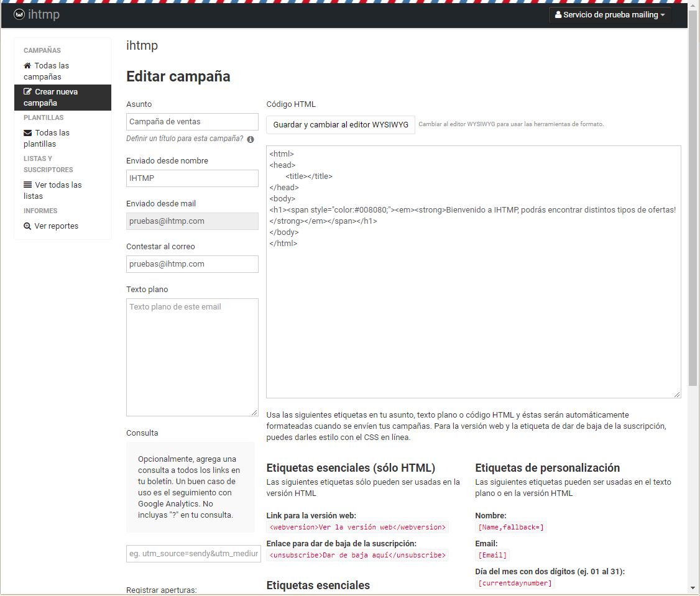Image resolution: width=700 pixels, height=596 pixels.
Task: Click inside the Código HTML editor area
Action: tap(474, 272)
